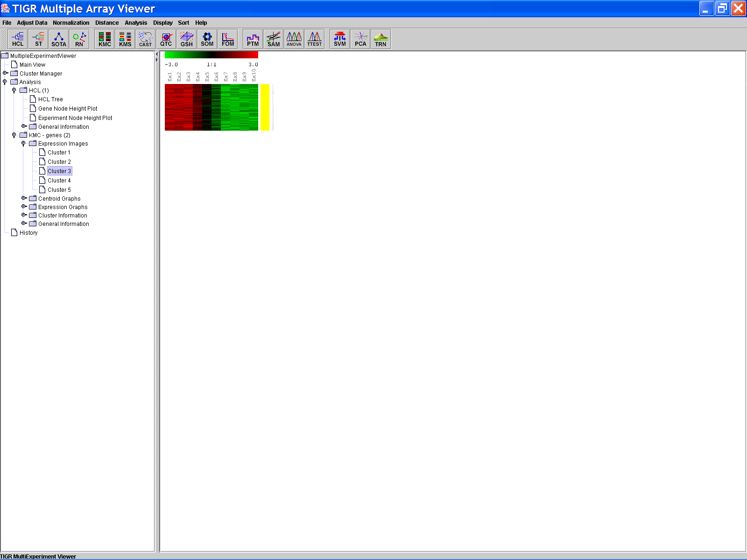Click the PTM template matching icon

pyautogui.click(x=253, y=39)
